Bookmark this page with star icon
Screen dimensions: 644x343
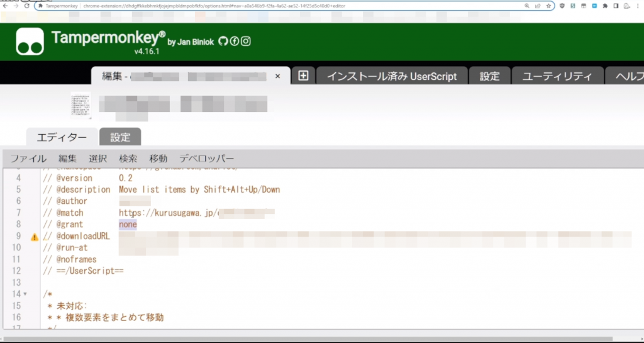(x=548, y=6)
